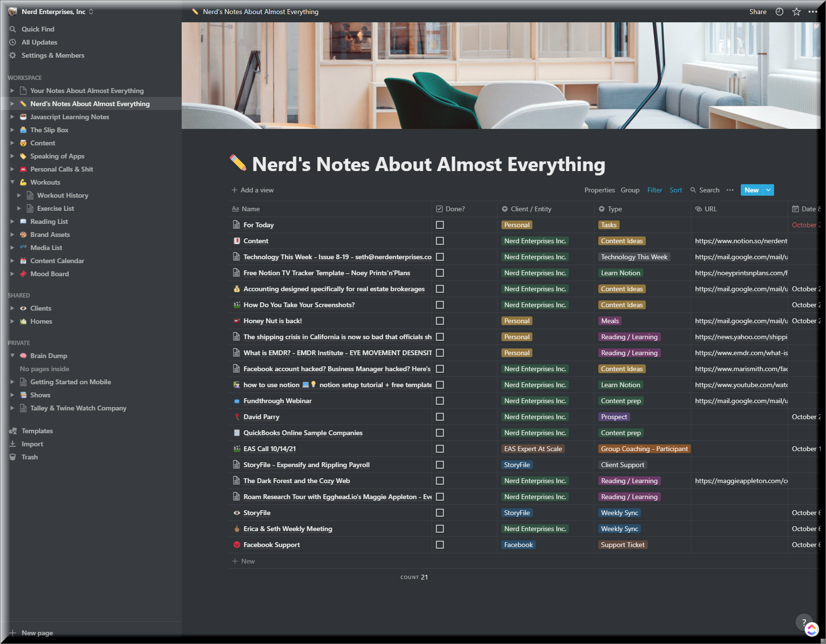Expand the Reading List page toggle
Viewport: 826px width, 644px height.
pos(12,221)
